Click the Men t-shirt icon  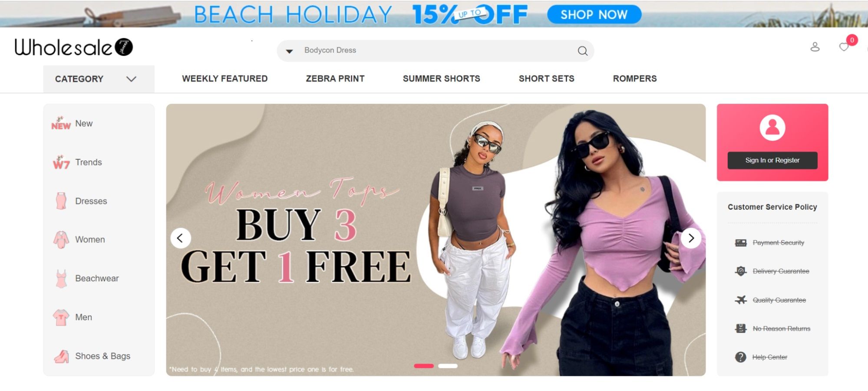click(61, 317)
